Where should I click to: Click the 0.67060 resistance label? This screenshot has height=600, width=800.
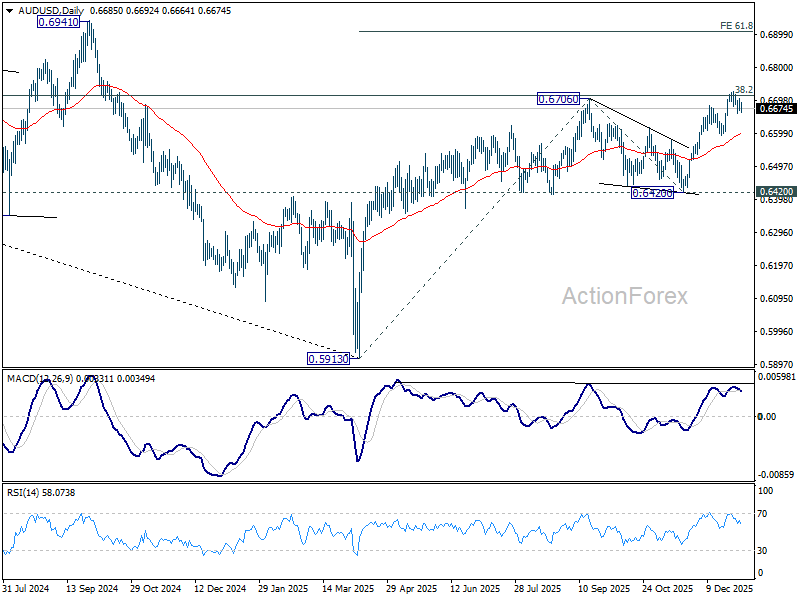pyautogui.click(x=558, y=99)
